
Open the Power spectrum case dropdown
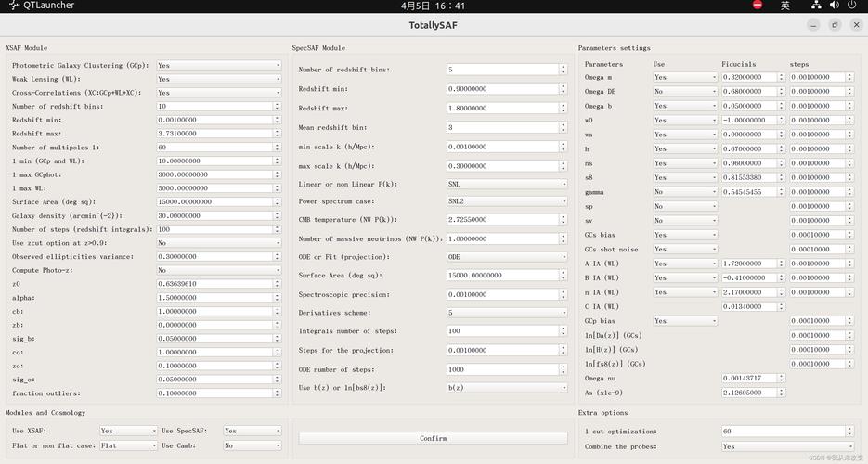click(x=507, y=201)
